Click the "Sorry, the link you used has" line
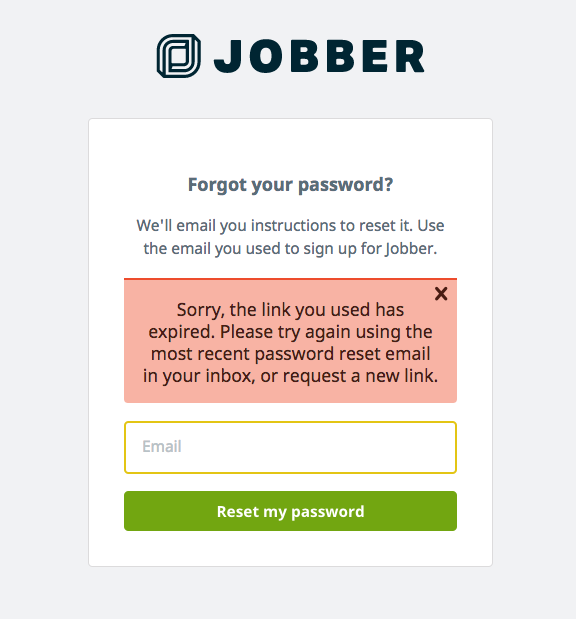 click(x=290, y=310)
